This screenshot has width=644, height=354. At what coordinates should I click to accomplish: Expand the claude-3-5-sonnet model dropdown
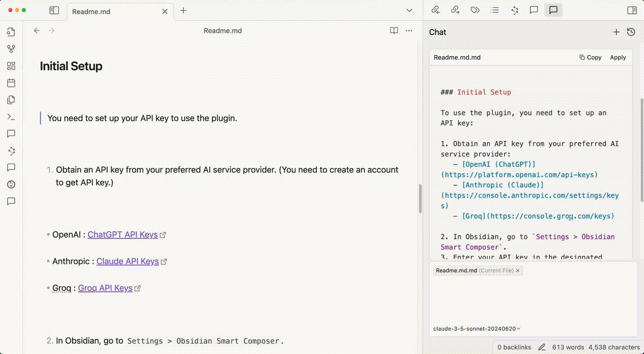[x=477, y=329]
